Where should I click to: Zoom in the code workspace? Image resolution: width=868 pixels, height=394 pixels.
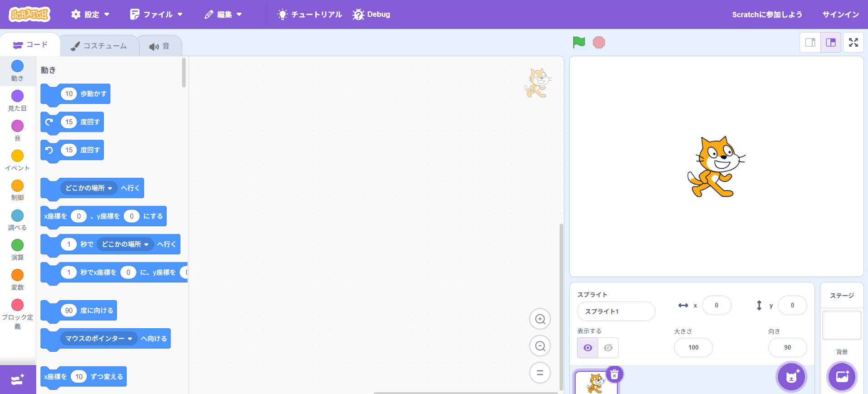pyautogui.click(x=540, y=319)
